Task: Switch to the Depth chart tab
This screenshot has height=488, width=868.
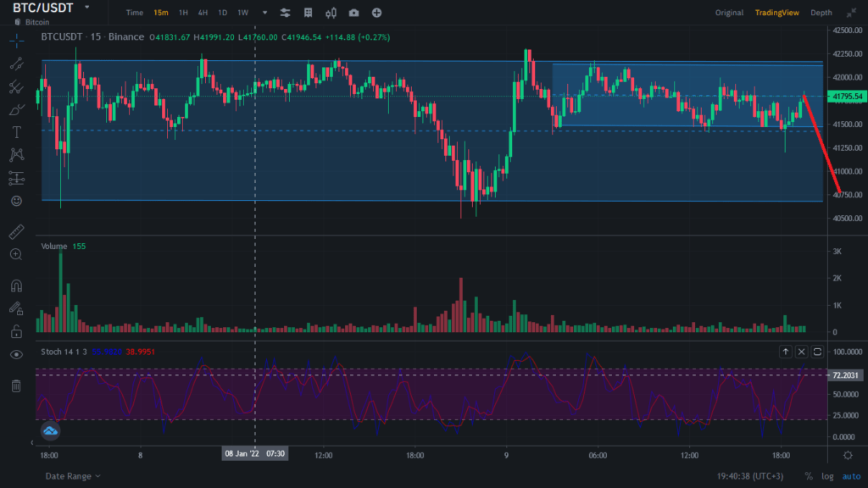Action: [x=821, y=13]
